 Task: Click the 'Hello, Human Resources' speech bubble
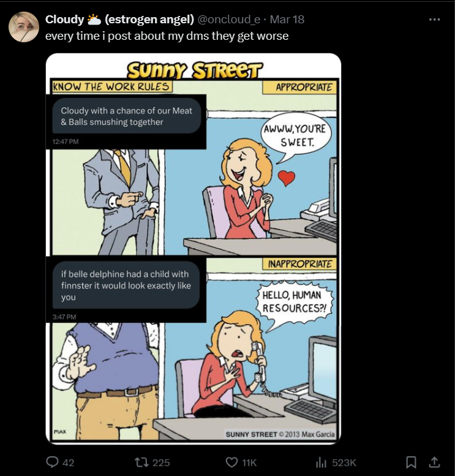click(x=294, y=302)
